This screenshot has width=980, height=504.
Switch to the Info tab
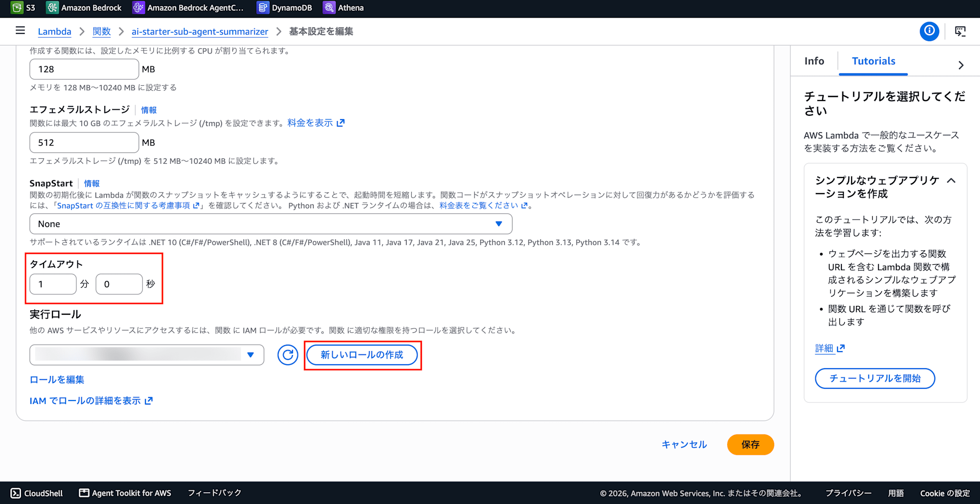[x=814, y=61]
